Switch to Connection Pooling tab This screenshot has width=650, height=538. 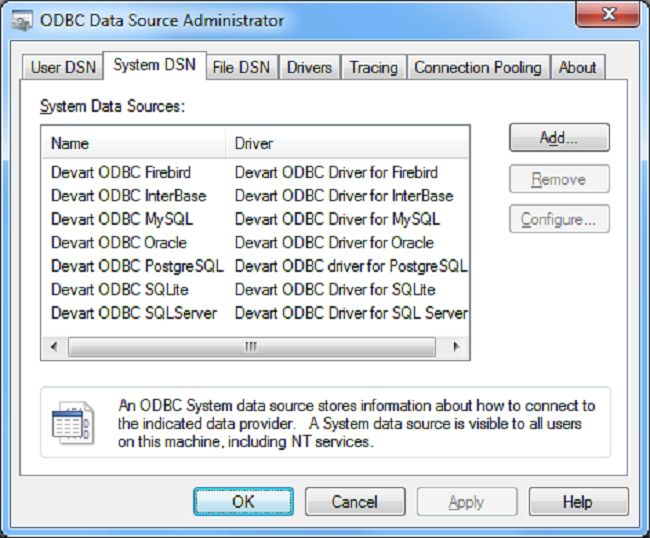point(478,67)
